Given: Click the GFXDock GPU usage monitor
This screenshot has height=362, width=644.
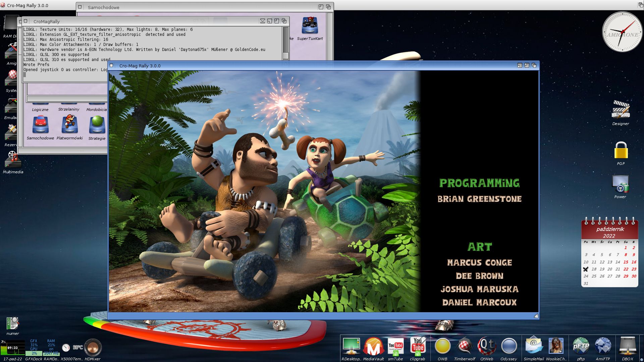Looking at the screenshot, I should pos(34,347).
